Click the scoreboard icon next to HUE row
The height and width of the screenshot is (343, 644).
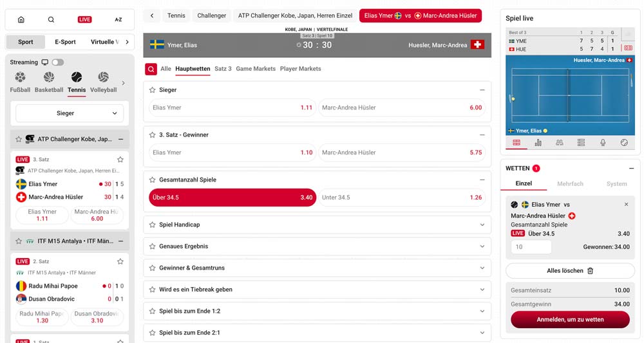click(x=629, y=48)
